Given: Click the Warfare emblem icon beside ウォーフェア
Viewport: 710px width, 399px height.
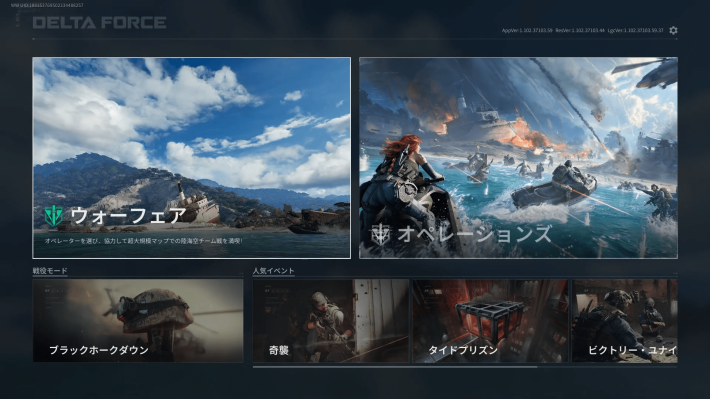Looking at the screenshot, I should tap(53, 216).
